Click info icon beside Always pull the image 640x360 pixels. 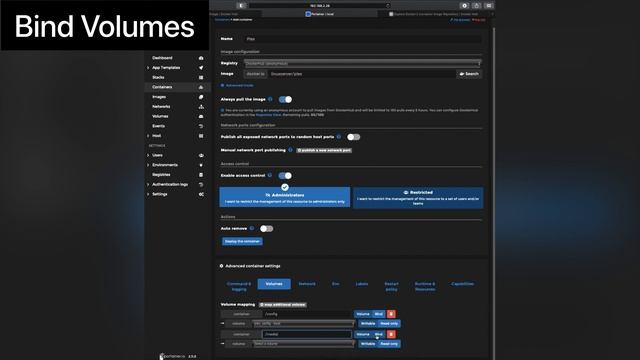(x=270, y=99)
